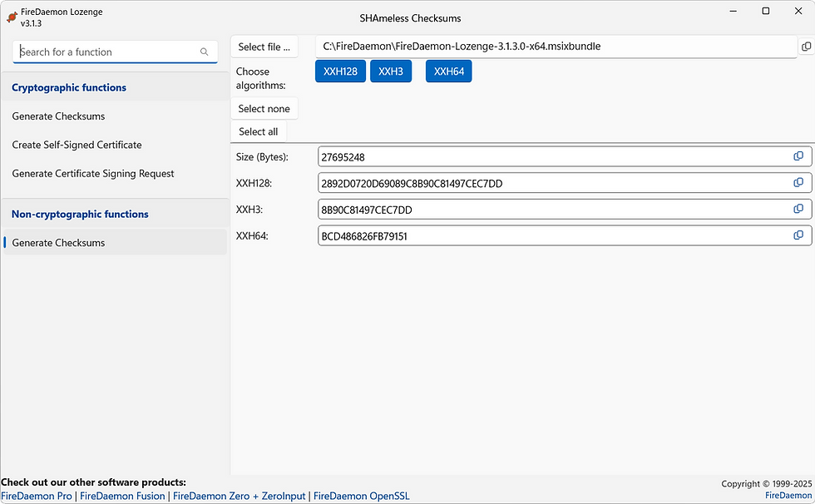Toggle off the XXH128 algorithm
Image resolution: width=815 pixels, height=504 pixels.
pyautogui.click(x=339, y=71)
